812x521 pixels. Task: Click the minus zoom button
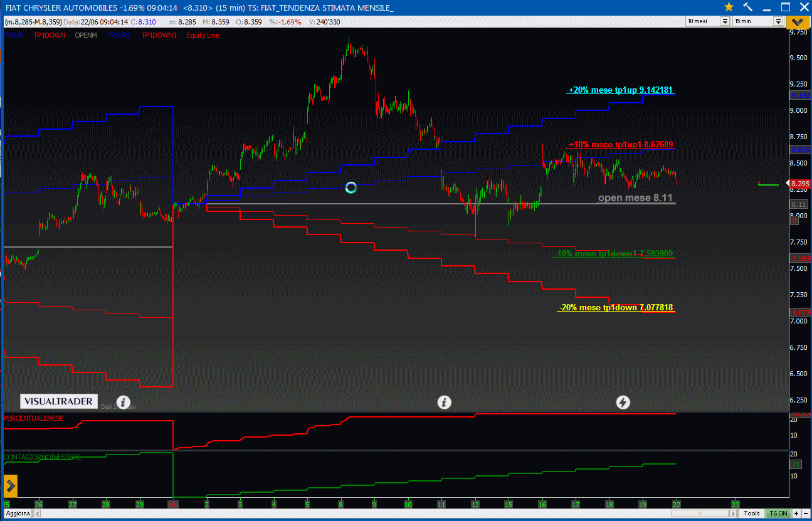806,513
